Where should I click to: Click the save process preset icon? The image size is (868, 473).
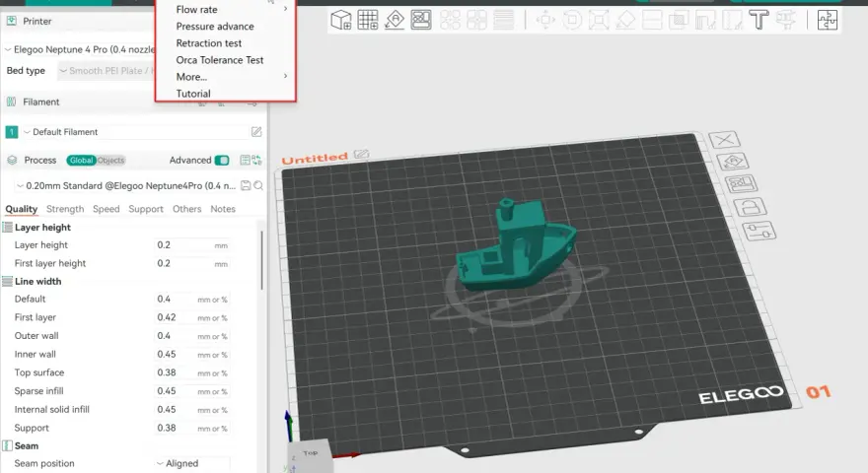(246, 186)
